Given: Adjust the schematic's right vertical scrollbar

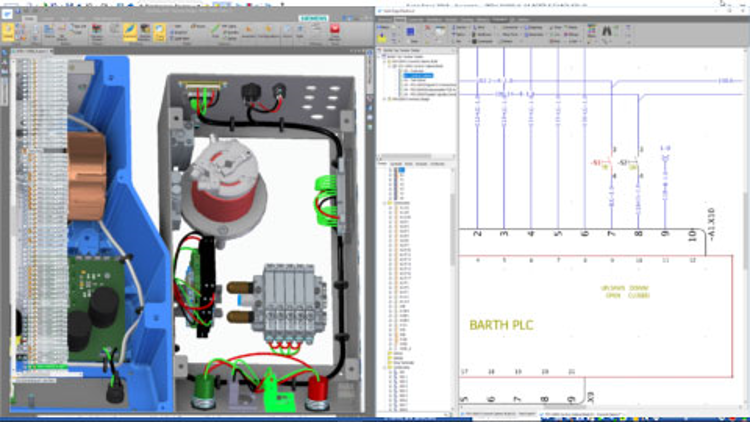Looking at the screenshot, I should pyautogui.click(x=747, y=230).
